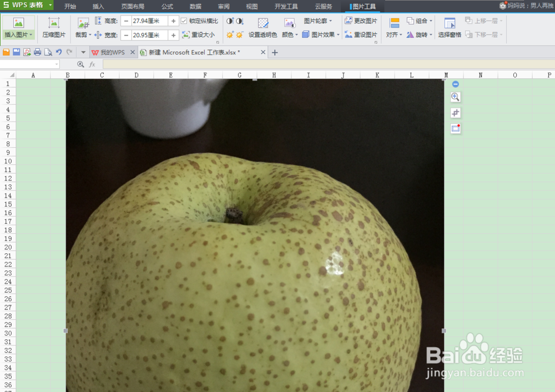Select the Crop (裁剪) tool icon
The width and height of the screenshot is (555, 392).
coord(83,23)
